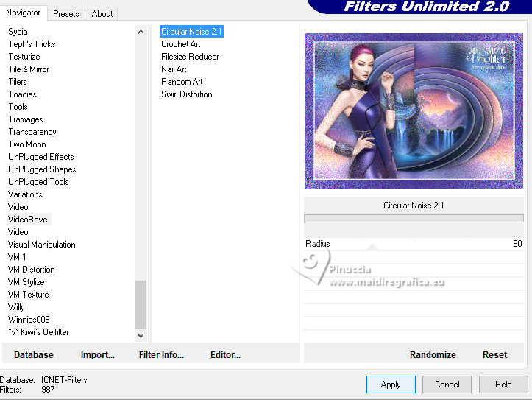Select Tile & Mirror category
The width and height of the screenshot is (532, 400).
coord(29,69)
